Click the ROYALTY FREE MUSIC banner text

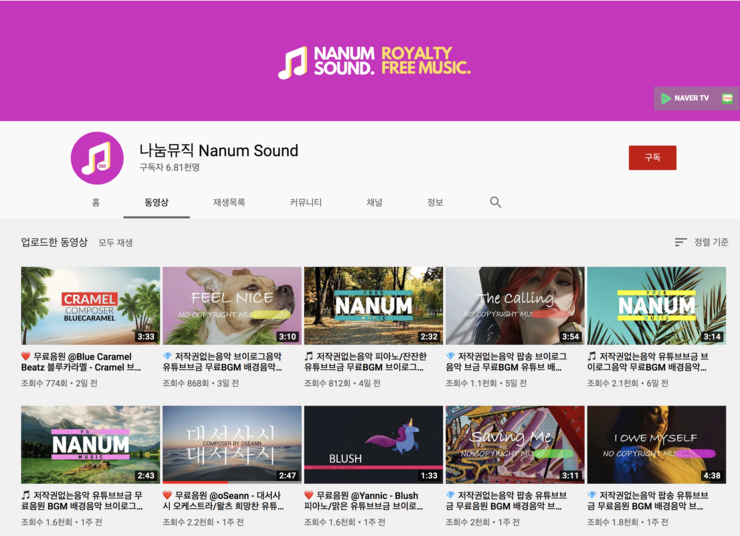pos(425,60)
